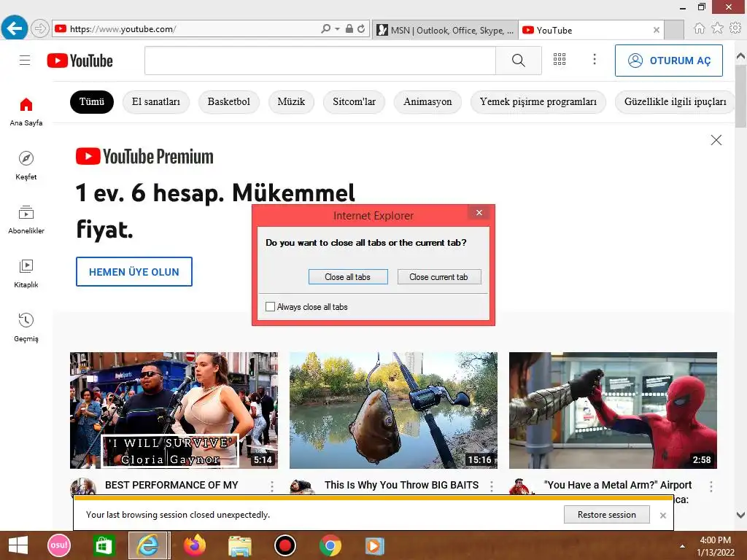The image size is (747, 560).
Task: Click the Restore session button
Action: [x=607, y=514]
